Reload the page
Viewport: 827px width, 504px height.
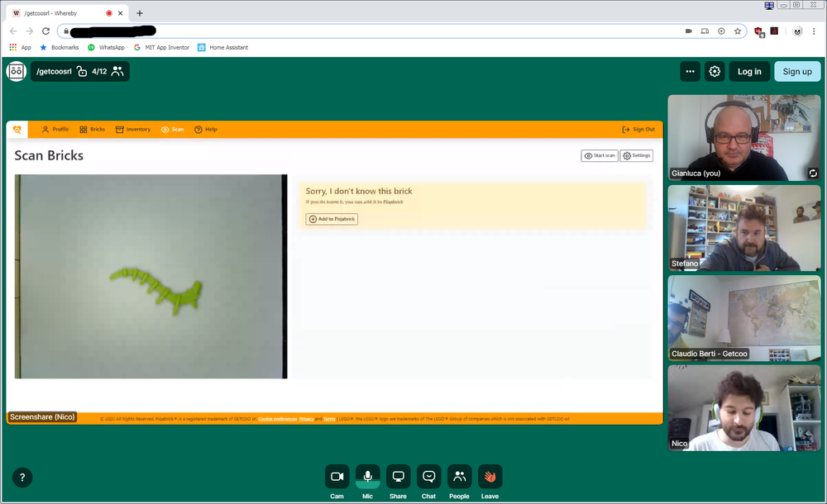[x=45, y=31]
